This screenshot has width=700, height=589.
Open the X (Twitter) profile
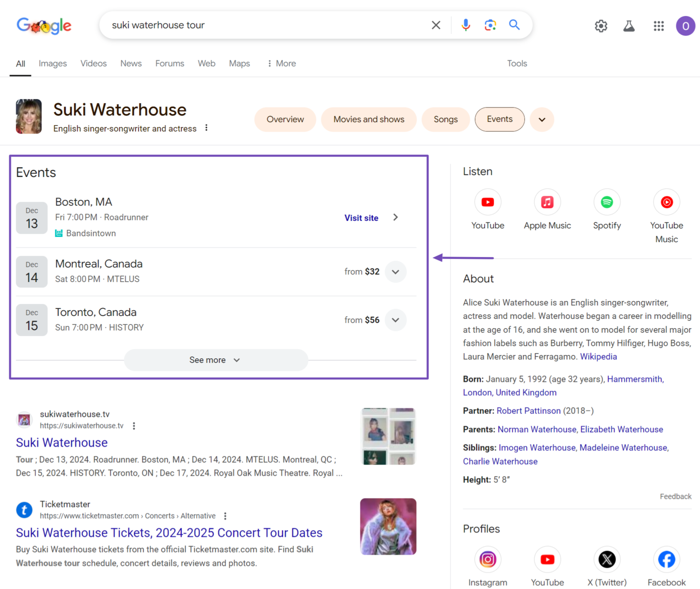point(607,567)
